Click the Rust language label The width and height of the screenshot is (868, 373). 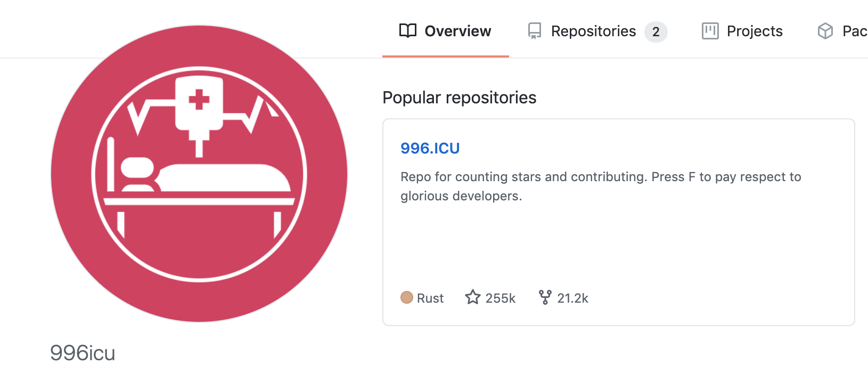(x=430, y=298)
